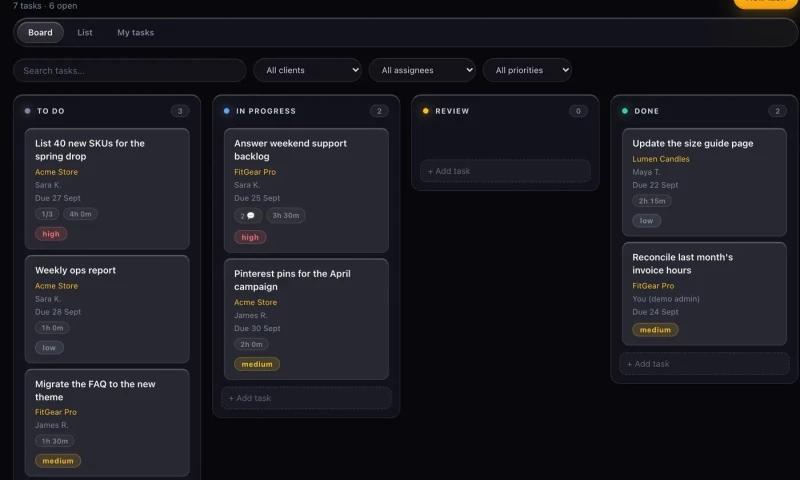800x480 pixels.
Task: Click Add task in the Done column
Action: click(704, 364)
